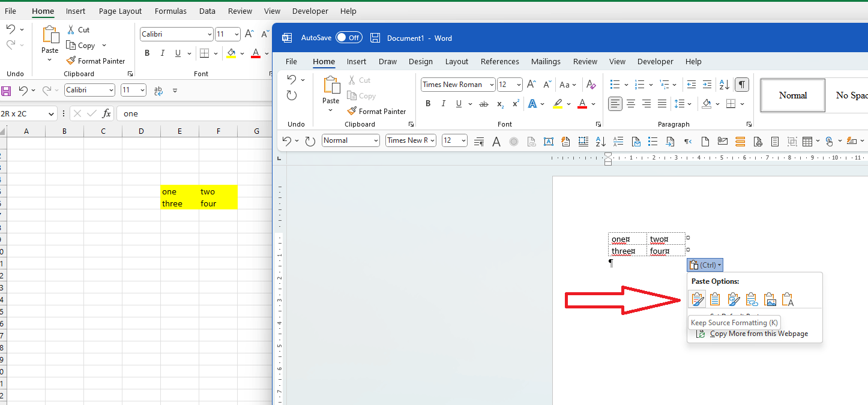Choose the Keep Text Only paste option
Image resolution: width=868 pixels, height=405 pixels.
tap(788, 299)
